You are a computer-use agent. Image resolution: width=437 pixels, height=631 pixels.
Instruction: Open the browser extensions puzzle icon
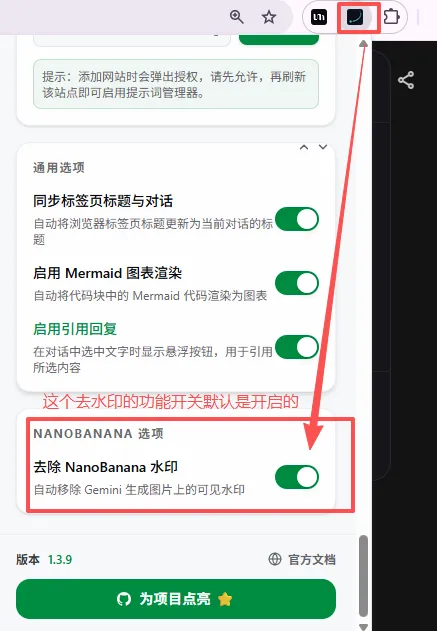pos(392,17)
